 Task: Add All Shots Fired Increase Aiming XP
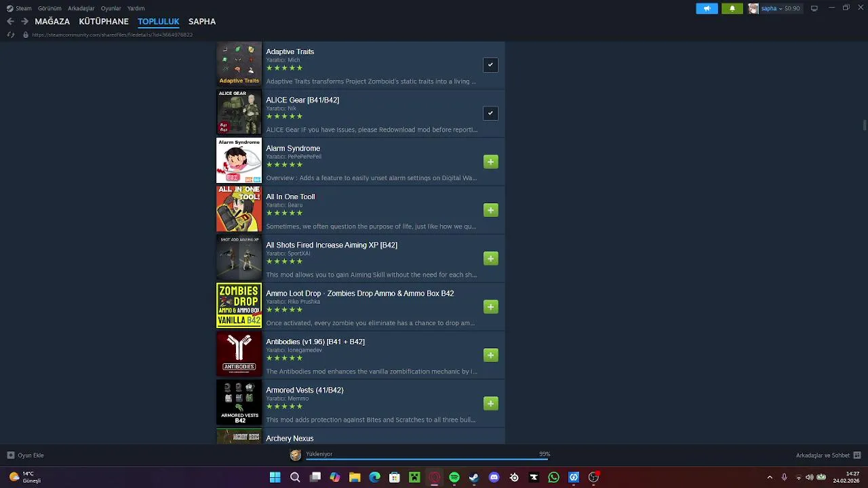point(491,258)
